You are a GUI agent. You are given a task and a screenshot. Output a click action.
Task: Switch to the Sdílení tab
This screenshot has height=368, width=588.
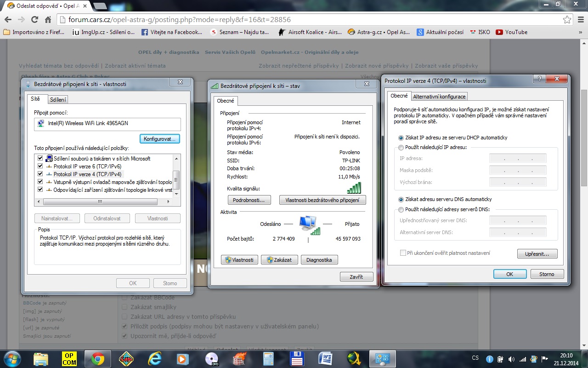[58, 99]
